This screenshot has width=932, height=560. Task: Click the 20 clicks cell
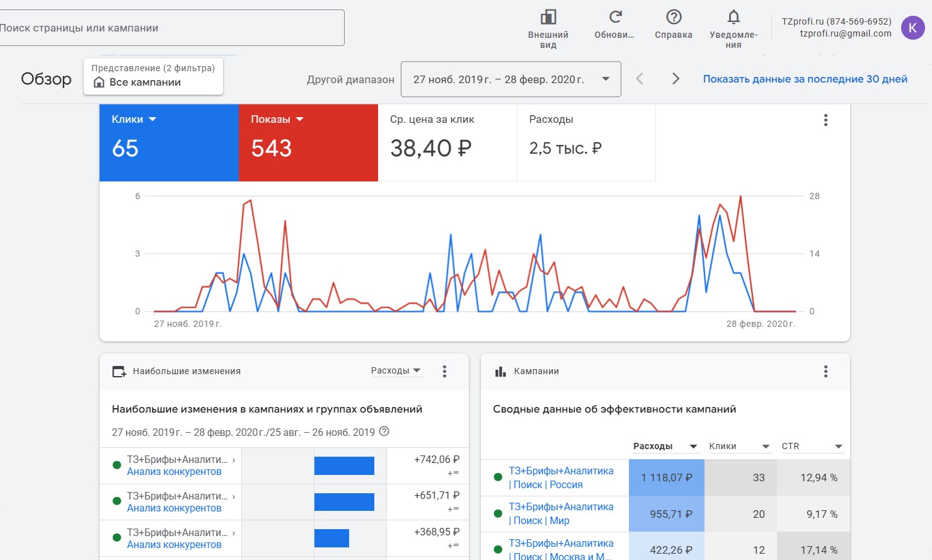[x=741, y=514]
